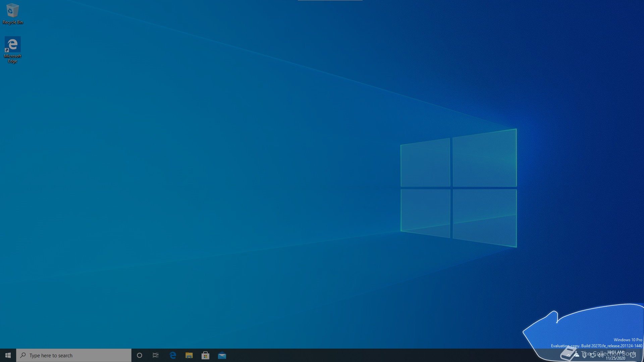Open Microsoft Store from the taskbar
Screen dimensions: 644x362
click(x=206, y=355)
